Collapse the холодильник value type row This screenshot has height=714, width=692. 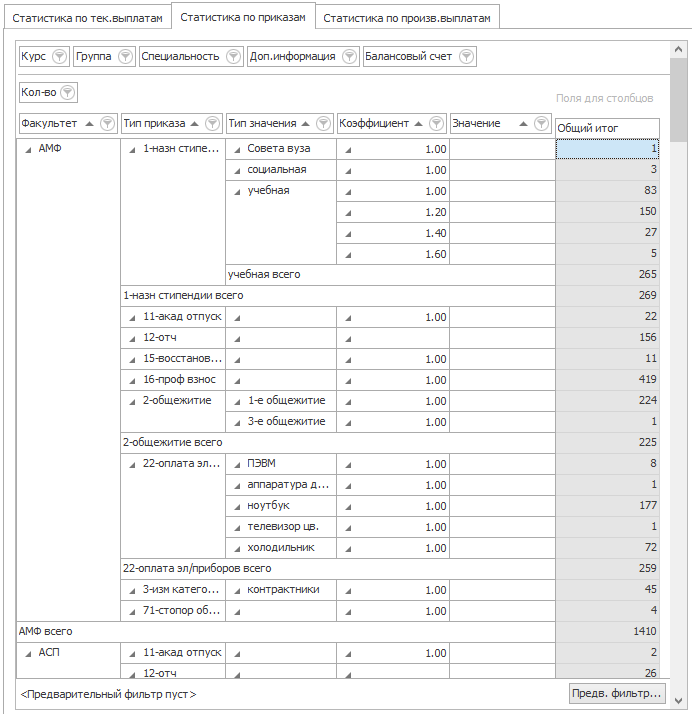tap(237, 549)
